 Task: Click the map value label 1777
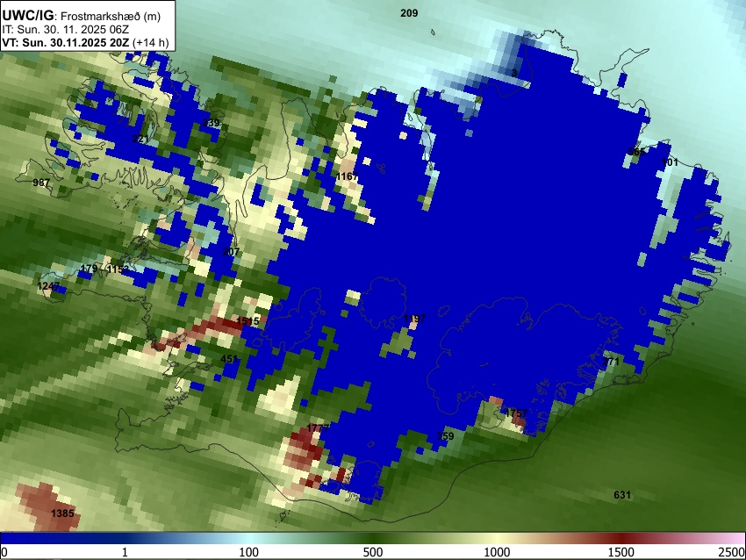(318, 427)
